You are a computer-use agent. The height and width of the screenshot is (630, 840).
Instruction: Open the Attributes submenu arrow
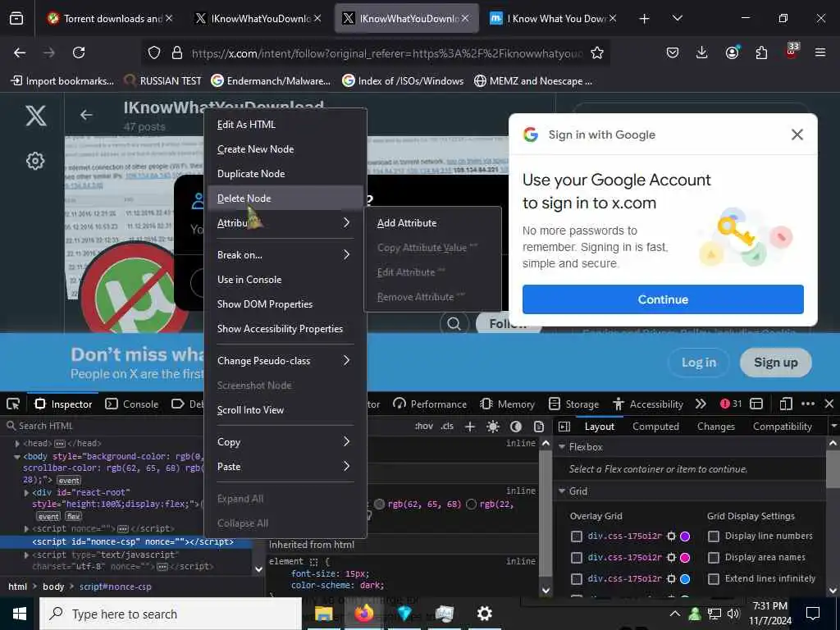[346, 222]
